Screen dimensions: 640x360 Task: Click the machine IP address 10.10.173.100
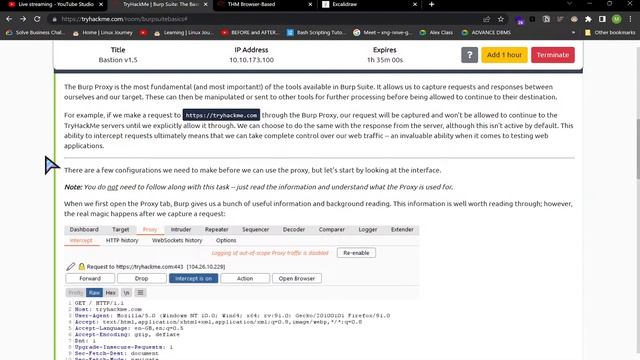(x=251, y=60)
